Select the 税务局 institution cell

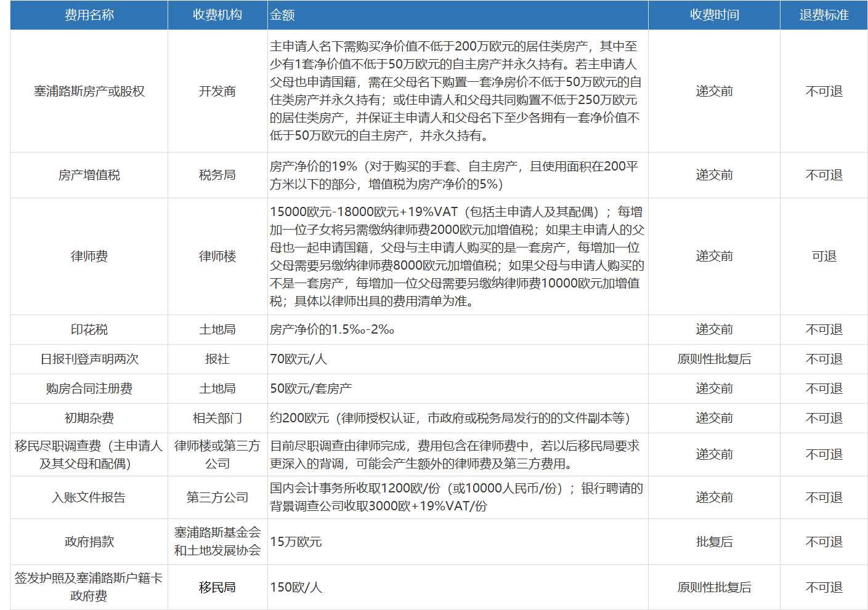[x=217, y=175]
